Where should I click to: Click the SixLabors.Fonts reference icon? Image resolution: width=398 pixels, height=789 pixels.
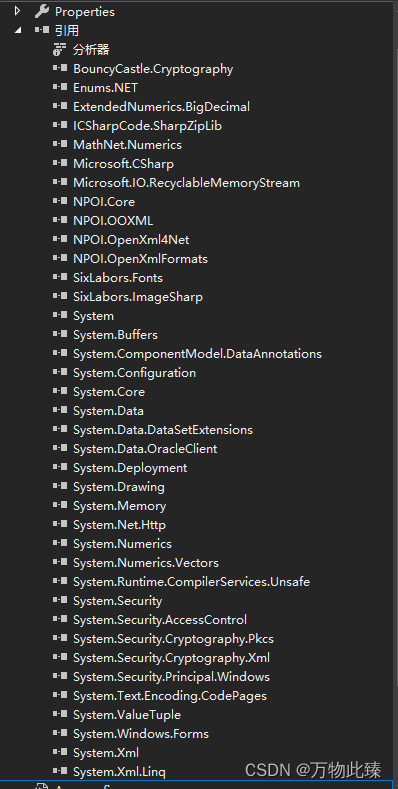coord(60,277)
